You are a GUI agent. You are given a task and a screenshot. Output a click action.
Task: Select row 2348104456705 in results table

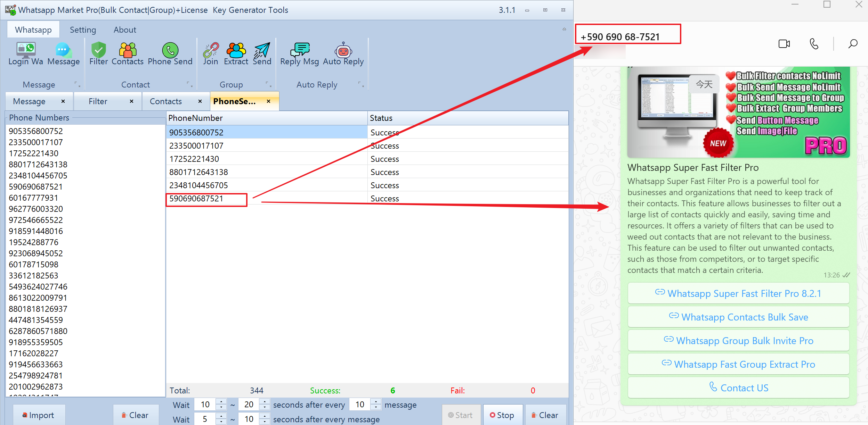[367, 185]
